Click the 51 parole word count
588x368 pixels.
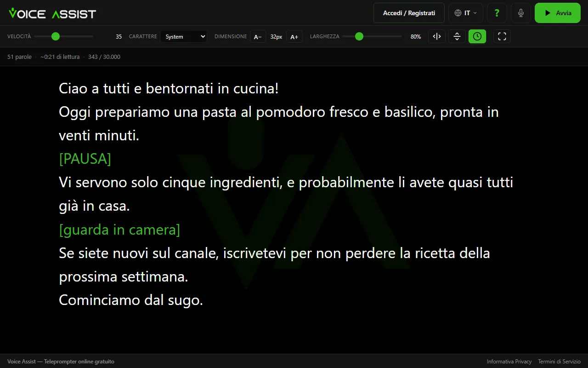click(x=19, y=57)
